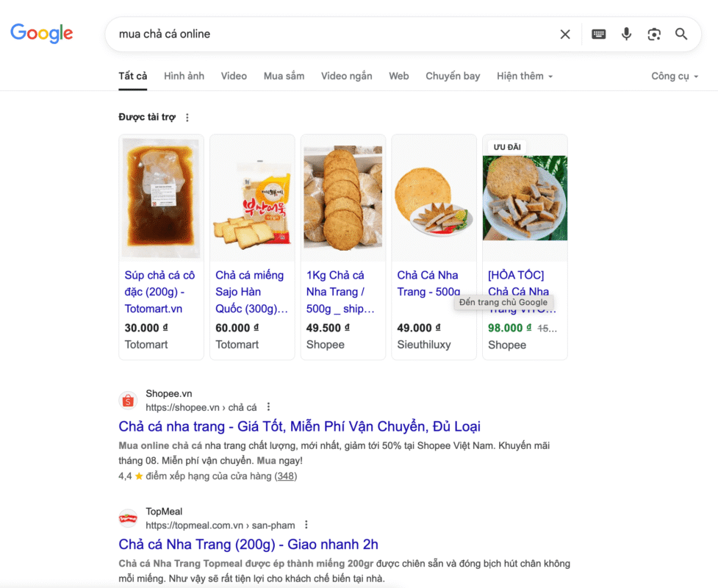This screenshot has width=718, height=588.
Task: Start voice search with microphone
Action: pyautogui.click(x=626, y=34)
